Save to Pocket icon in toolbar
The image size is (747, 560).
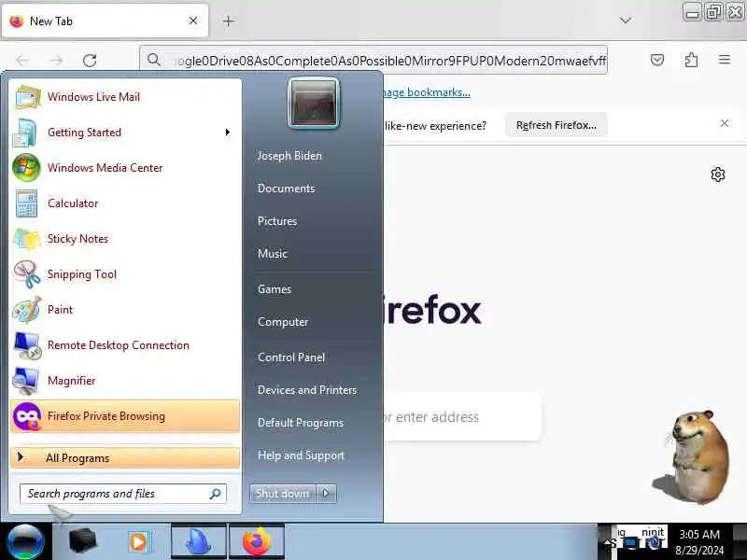tap(657, 60)
